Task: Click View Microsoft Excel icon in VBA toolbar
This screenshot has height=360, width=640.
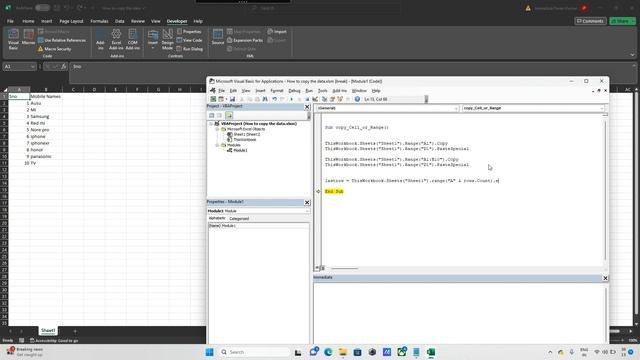Action: click(213, 99)
